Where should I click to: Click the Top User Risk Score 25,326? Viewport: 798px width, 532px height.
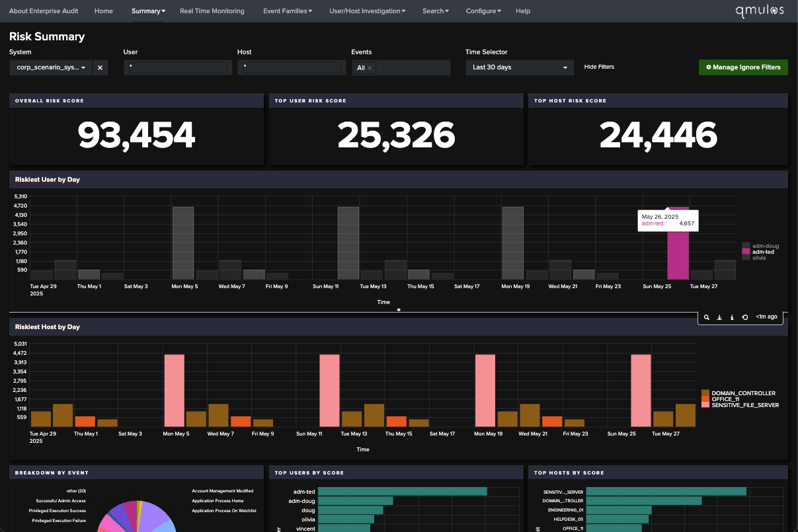point(396,135)
